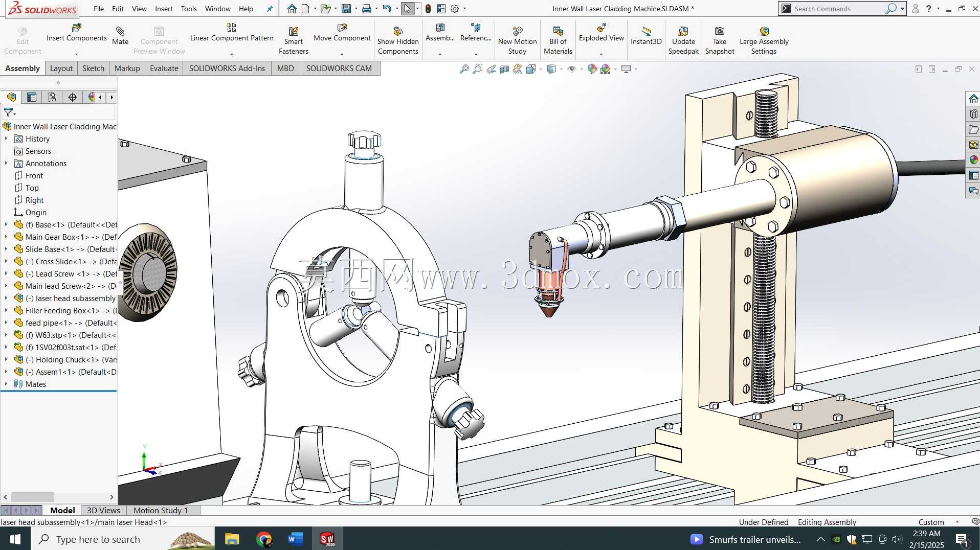Viewport: 980px width, 550px height.
Task: Switch to the Evaluate tab
Action: 164,68
